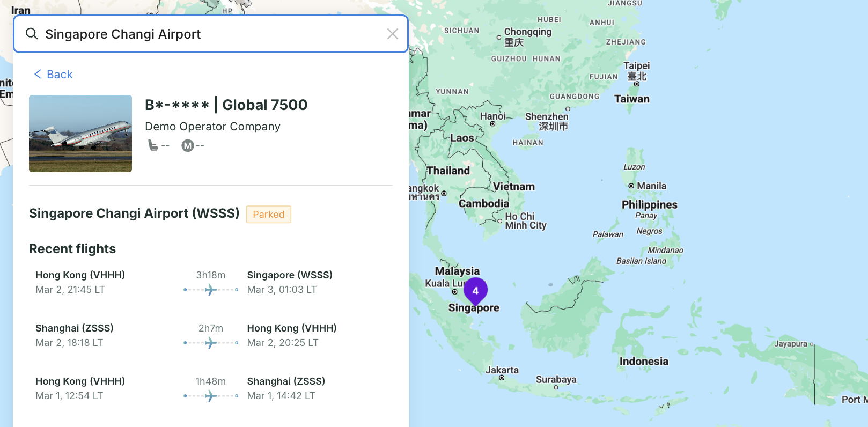Clear the search field with X
868x427 pixels.
(393, 34)
